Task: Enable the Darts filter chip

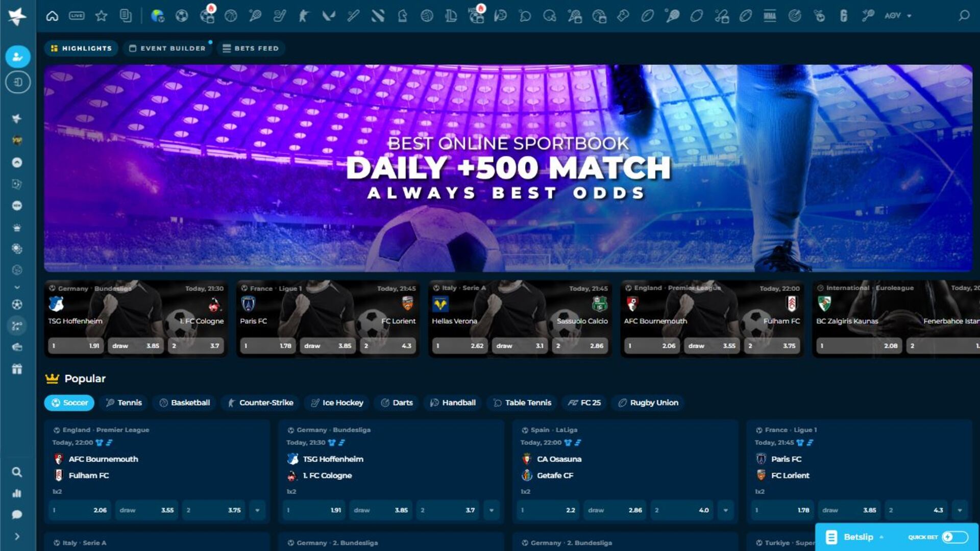Action: pos(396,403)
